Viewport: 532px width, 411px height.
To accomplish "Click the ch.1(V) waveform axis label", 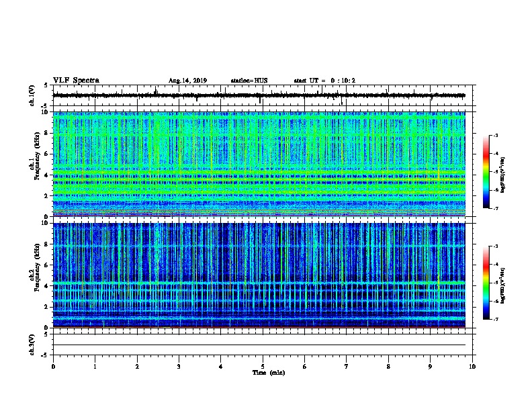I will (x=32, y=95).
